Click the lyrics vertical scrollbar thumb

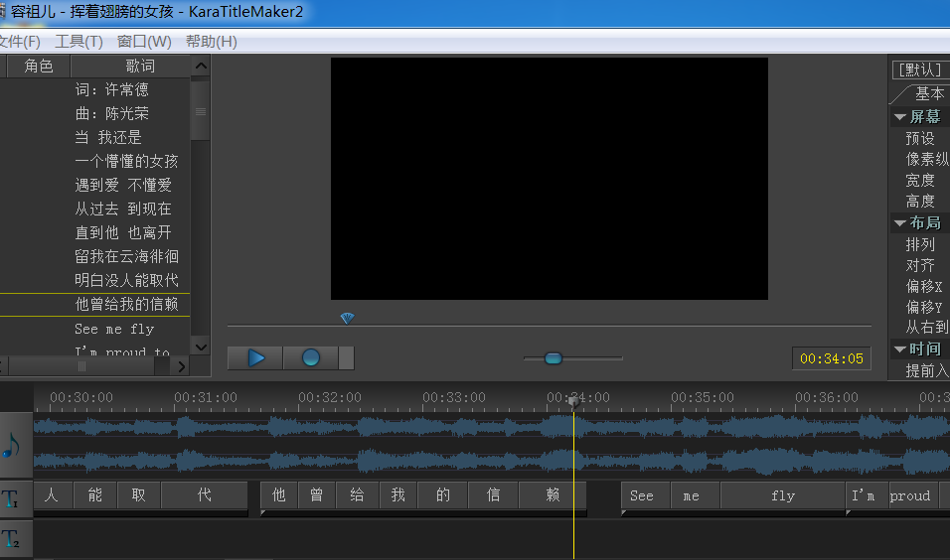tap(201, 112)
